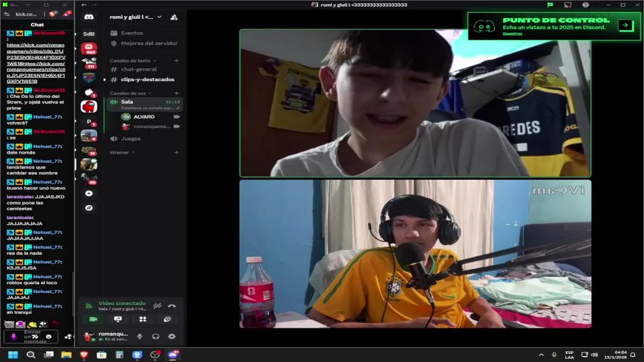Open Mejoras del servidor
This screenshot has height=362, width=644.
(143, 43)
